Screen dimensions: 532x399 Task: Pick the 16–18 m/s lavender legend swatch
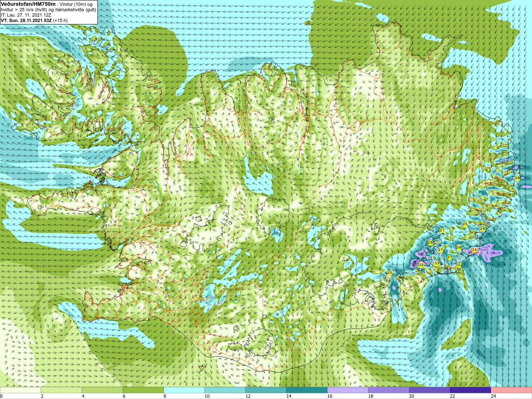point(348,390)
